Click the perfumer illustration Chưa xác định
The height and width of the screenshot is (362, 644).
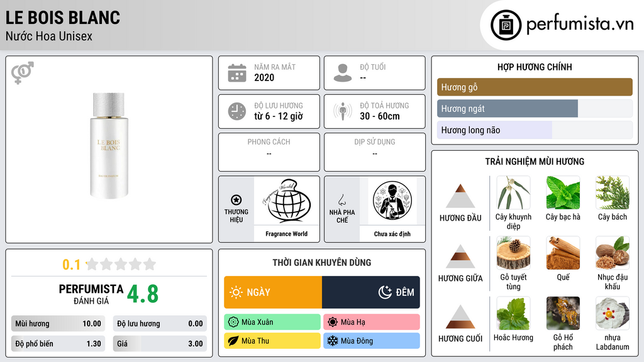click(392, 201)
